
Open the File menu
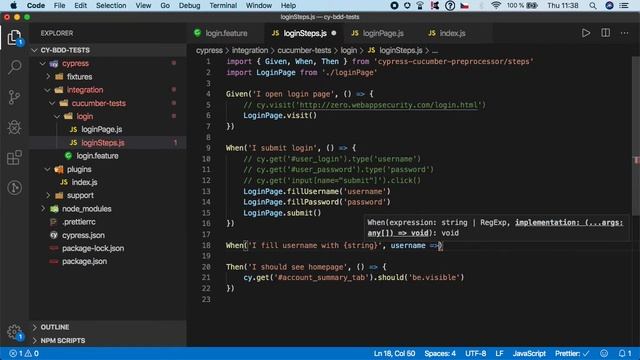[x=60, y=5]
